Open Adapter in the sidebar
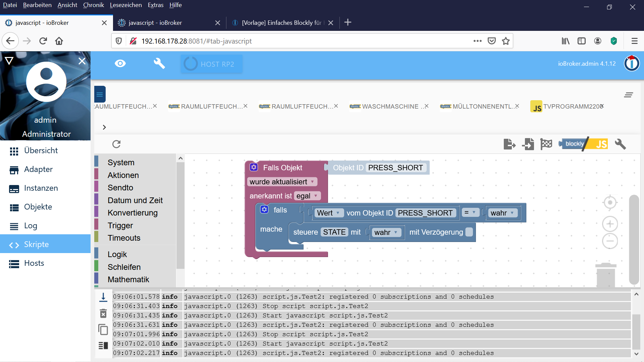This screenshot has height=362, width=644. (45, 170)
